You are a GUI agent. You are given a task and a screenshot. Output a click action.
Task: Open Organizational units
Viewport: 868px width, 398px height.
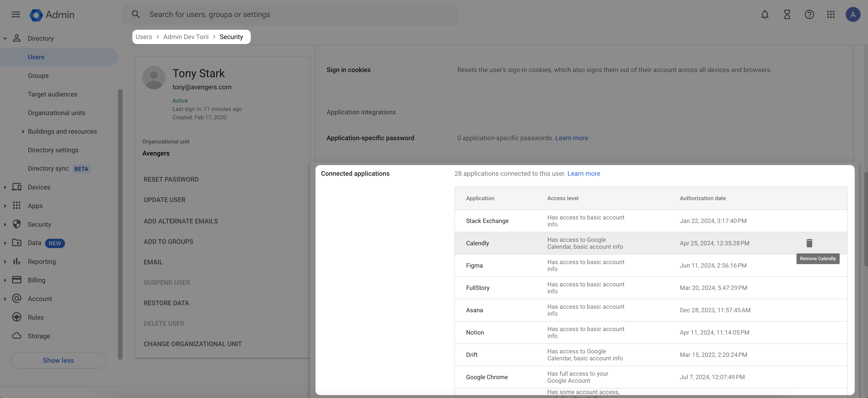(x=57, y=113)
